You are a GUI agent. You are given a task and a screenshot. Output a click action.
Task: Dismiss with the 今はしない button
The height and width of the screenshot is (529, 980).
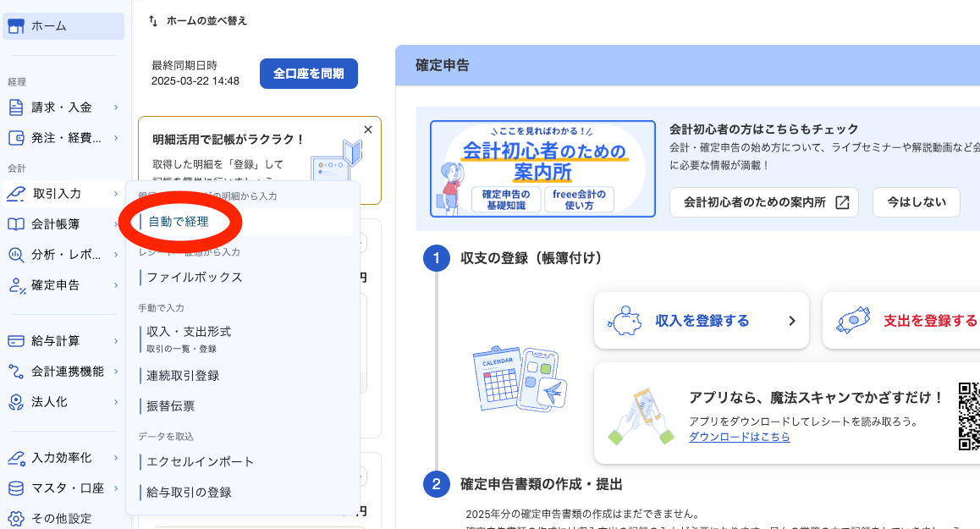point(916,202)
